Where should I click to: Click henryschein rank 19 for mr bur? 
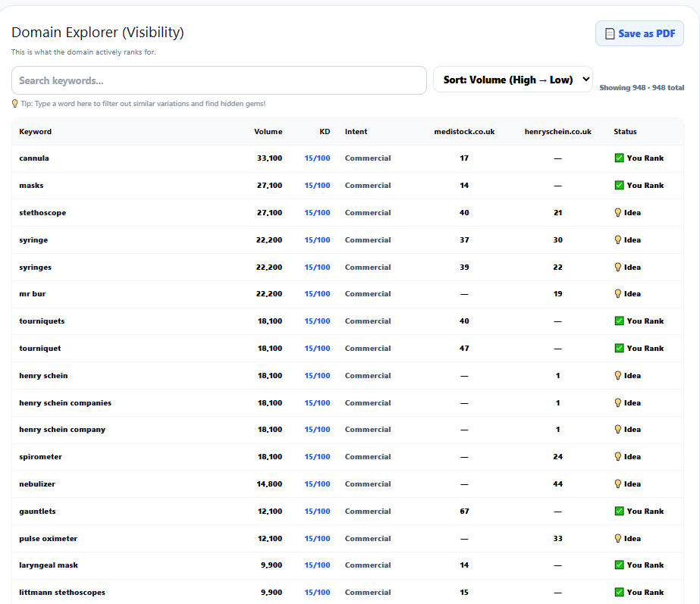557,293
